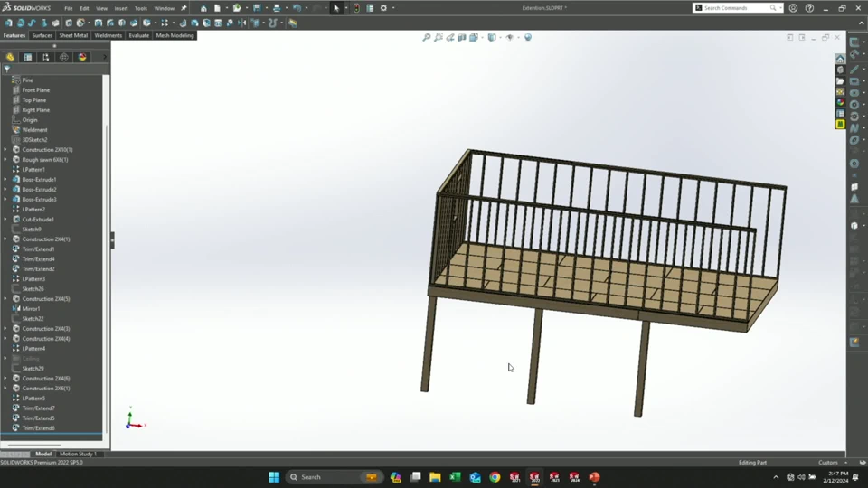Switch to the Sheet Metal tab
Image resolution: width=868 pixels, height=488 pixels.
click(73, 35)
